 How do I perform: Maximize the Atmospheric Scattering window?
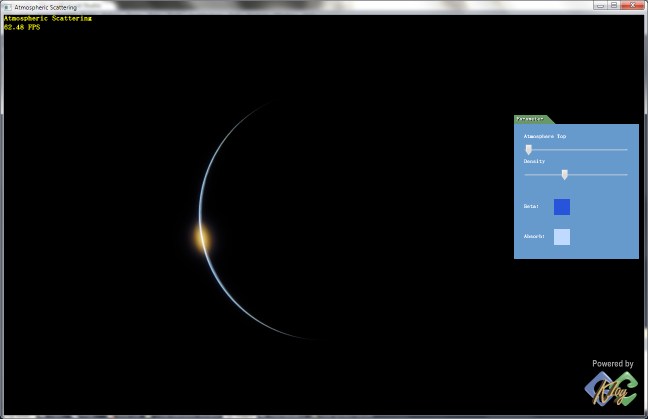click(x=613, y=5)
